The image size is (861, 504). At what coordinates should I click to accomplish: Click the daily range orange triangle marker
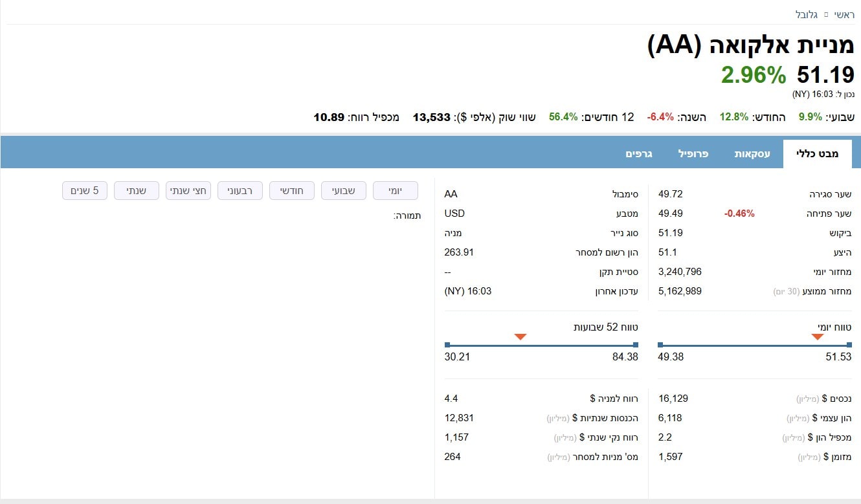818,336
